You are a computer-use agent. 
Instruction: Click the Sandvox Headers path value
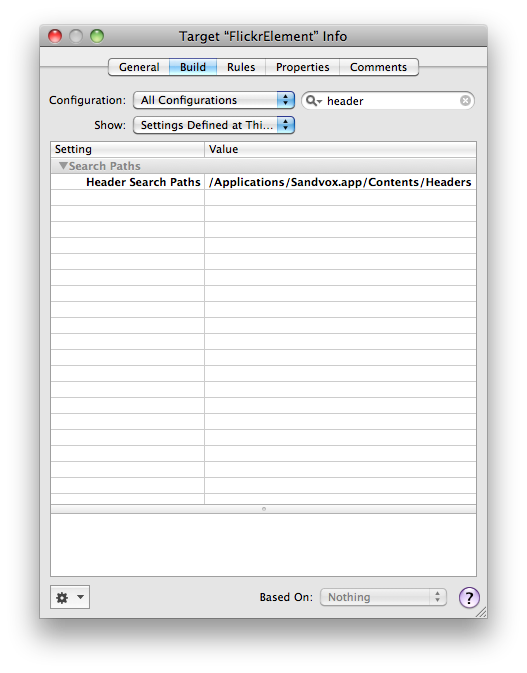pyautogui.click(x=340, y=182)
